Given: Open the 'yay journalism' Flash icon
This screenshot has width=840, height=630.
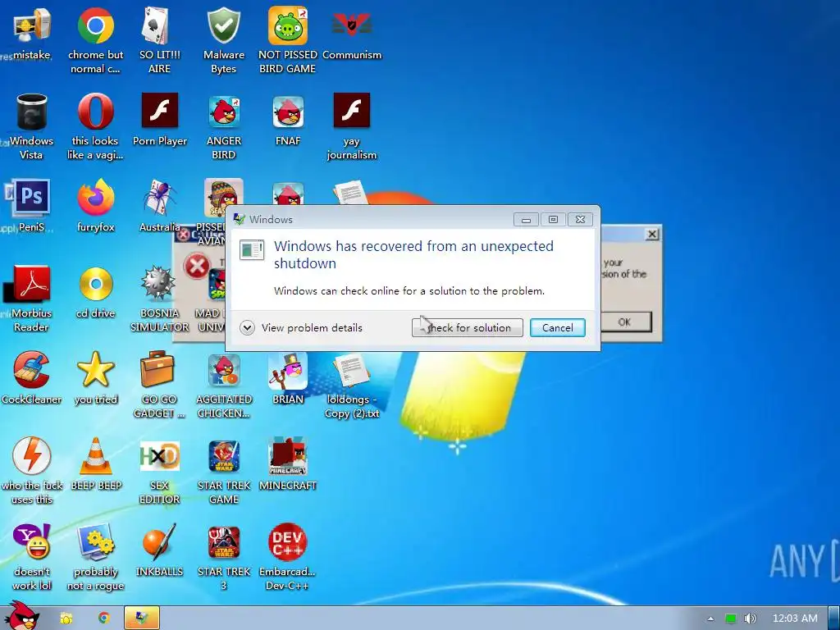Looking at the screenshot, I should (x=351, y=111).
